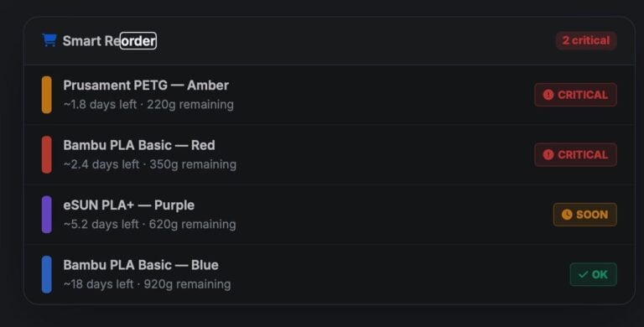Click the ~1.8 days left remaining text

click(x=148, y=104)
